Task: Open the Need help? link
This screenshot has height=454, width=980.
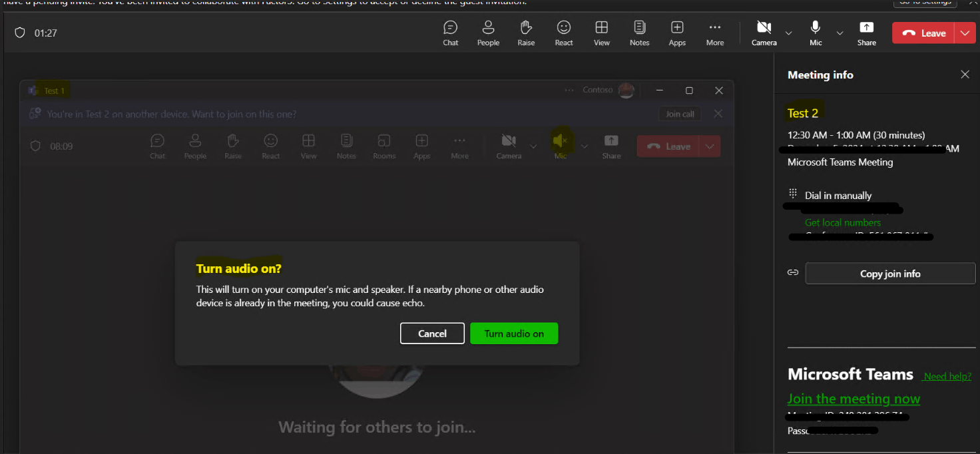Action: tap(947, 376)
